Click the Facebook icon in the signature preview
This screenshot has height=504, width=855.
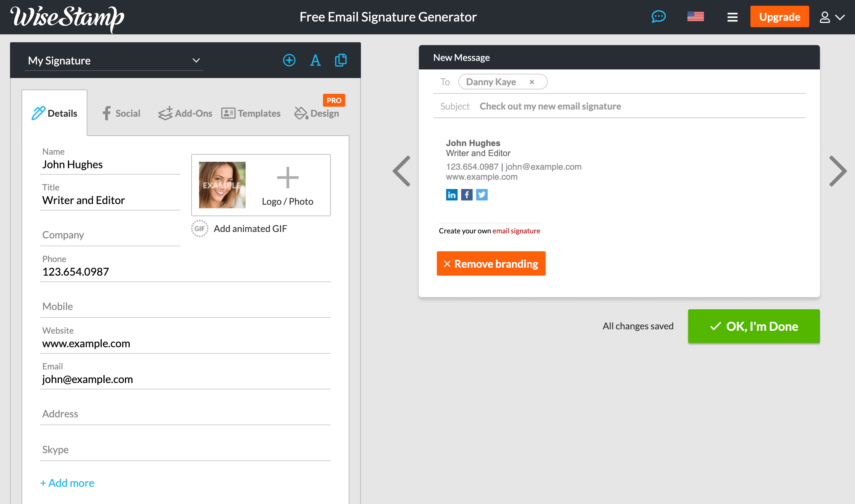467,194
